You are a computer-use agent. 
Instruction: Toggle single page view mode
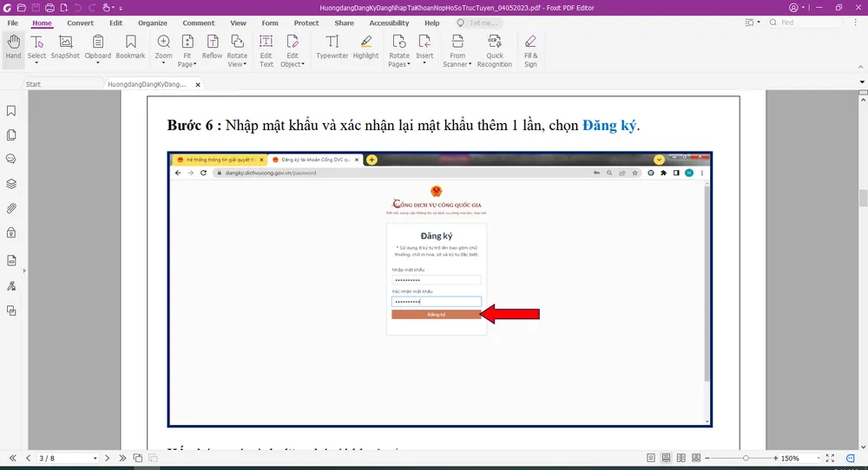tap(651, 458)
